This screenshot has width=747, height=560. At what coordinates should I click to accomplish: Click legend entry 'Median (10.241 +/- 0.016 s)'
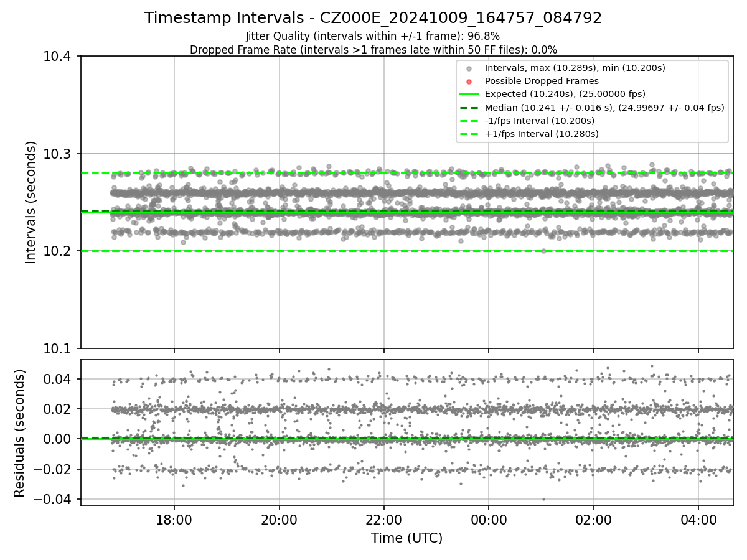point(604,108)
